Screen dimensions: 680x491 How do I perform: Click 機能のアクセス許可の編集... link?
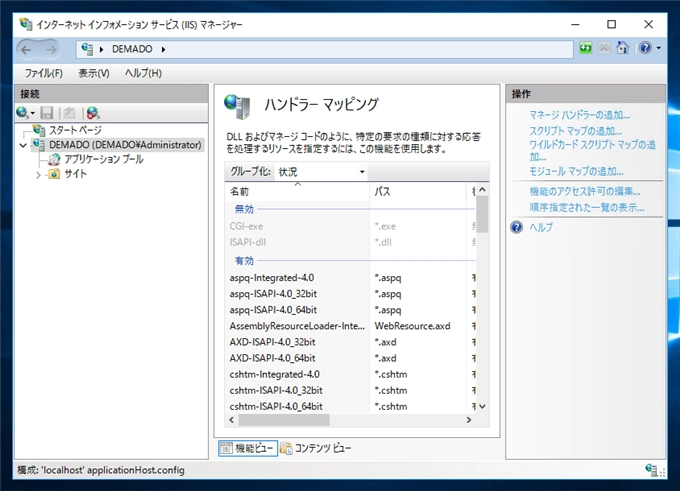(x=585, y=191)
